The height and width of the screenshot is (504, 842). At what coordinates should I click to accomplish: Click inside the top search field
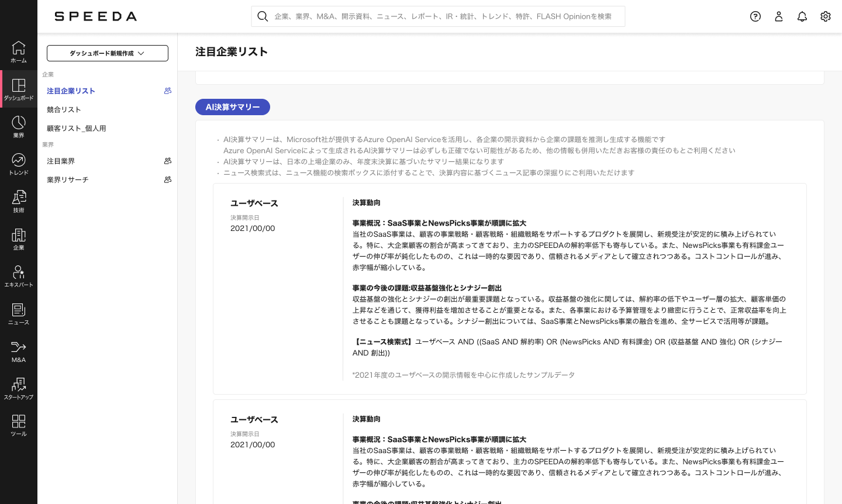pyautogui.click(x=438, y=16)
